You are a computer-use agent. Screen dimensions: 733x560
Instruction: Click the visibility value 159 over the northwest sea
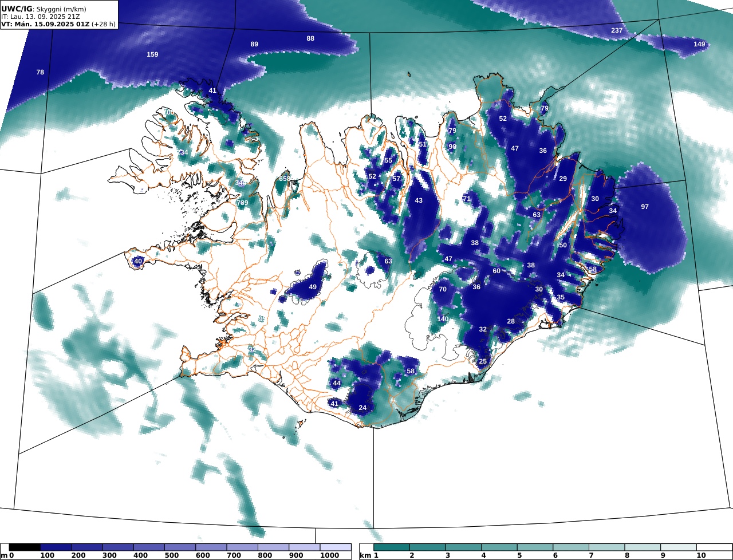pyautogui.click(x=152, y=54)
